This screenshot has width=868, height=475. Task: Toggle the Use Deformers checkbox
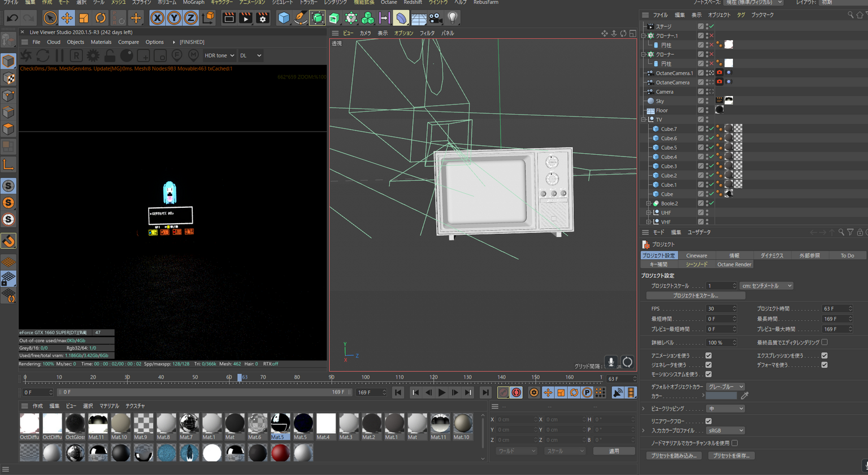click(824, 365)
